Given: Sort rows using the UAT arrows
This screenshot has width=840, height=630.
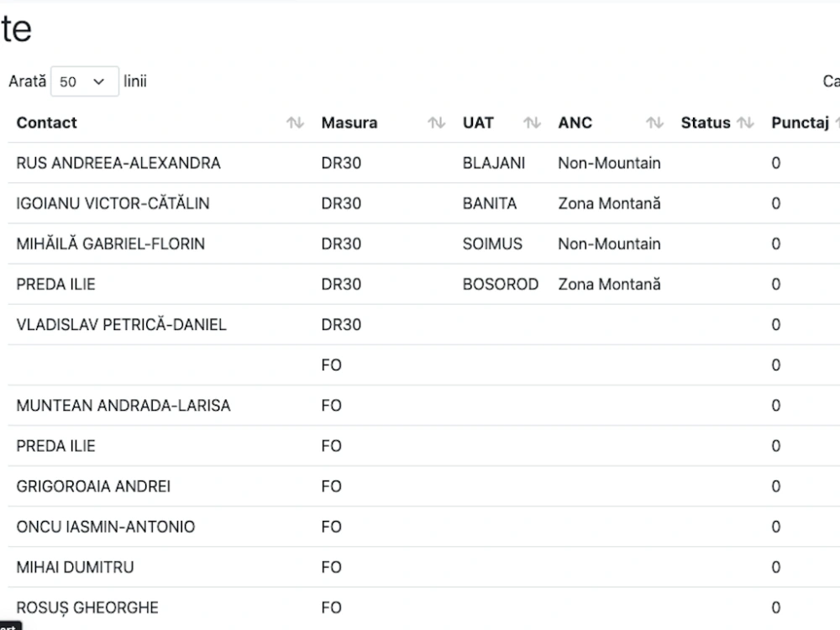Looking at the screenshot, I should [532, 123].
